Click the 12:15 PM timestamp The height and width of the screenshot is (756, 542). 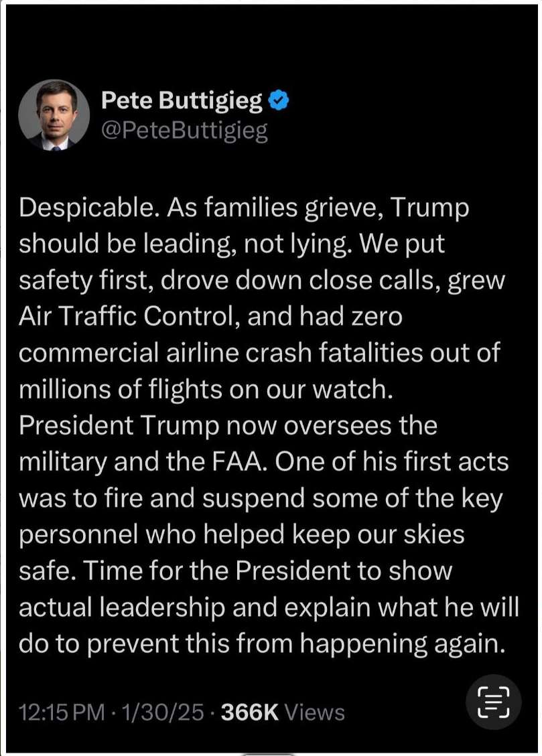(62, 712)
